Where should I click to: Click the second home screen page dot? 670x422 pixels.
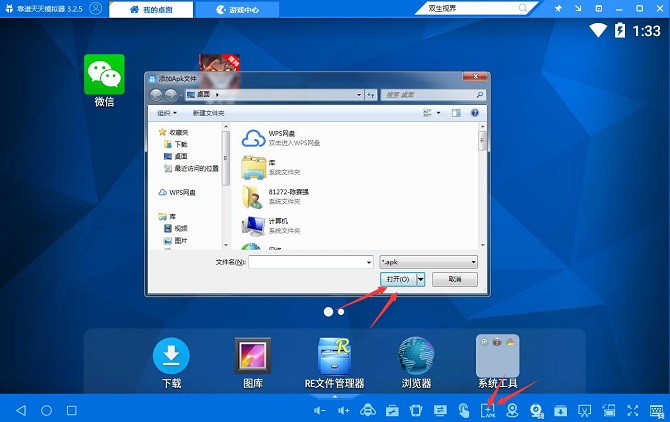tap(341, 312)
